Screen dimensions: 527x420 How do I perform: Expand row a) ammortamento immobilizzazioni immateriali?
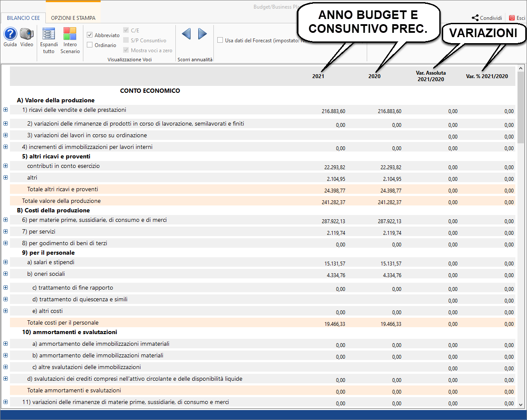6,344
